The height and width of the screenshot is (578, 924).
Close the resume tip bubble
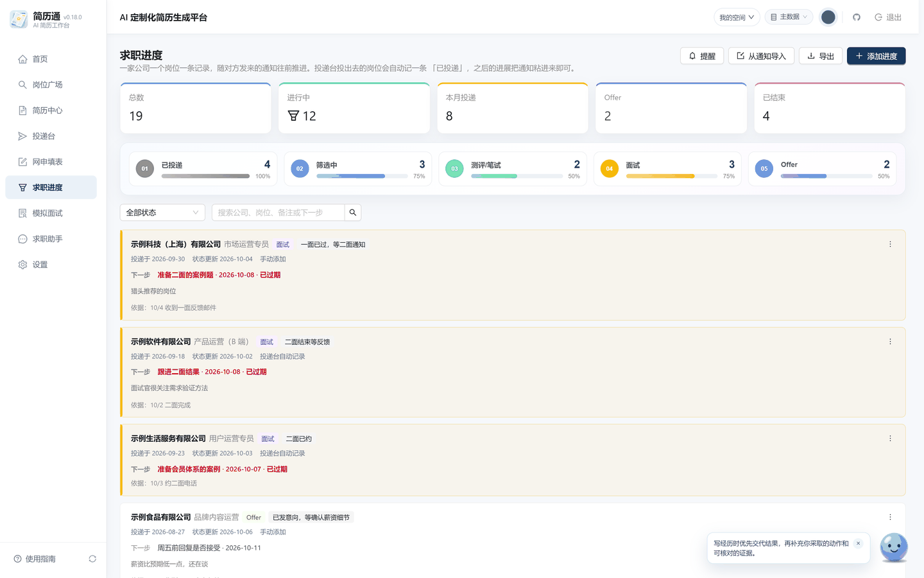(858, 543)
